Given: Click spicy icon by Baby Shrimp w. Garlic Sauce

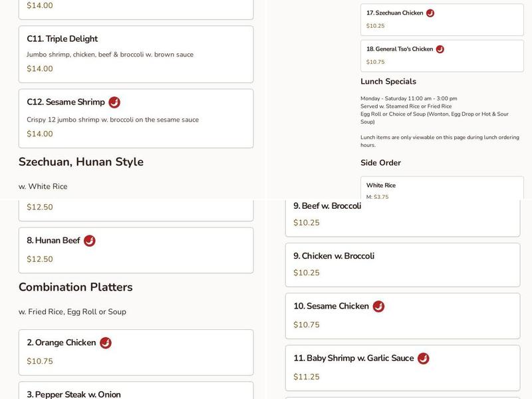Looking at the screenshot, I should (423, 358).
